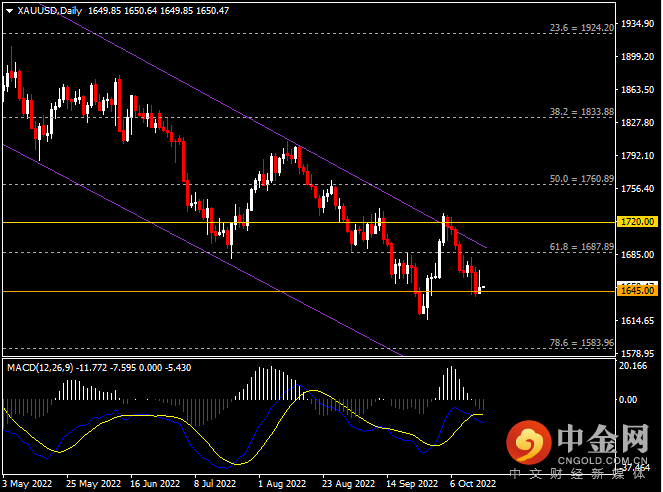This screenshot has height=492, width=663.
Task: Click the 1614.65 price axis value
Action: coord(637,320)
